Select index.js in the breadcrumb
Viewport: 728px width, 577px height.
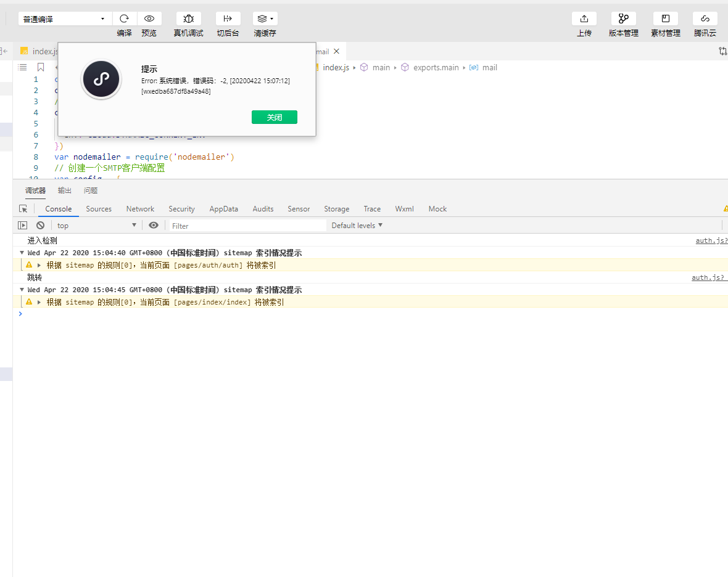click(x=336, y=68)
